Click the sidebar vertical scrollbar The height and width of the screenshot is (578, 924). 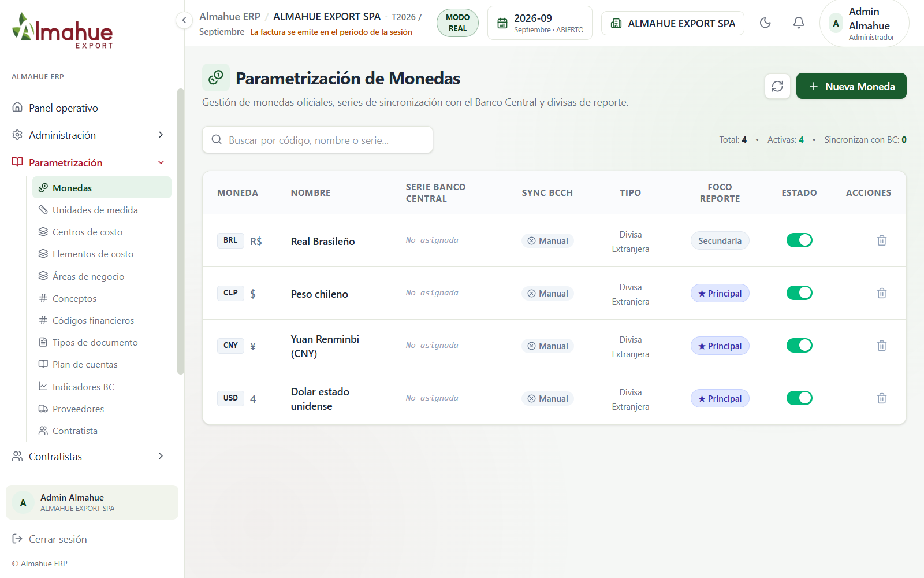(181, 231)
